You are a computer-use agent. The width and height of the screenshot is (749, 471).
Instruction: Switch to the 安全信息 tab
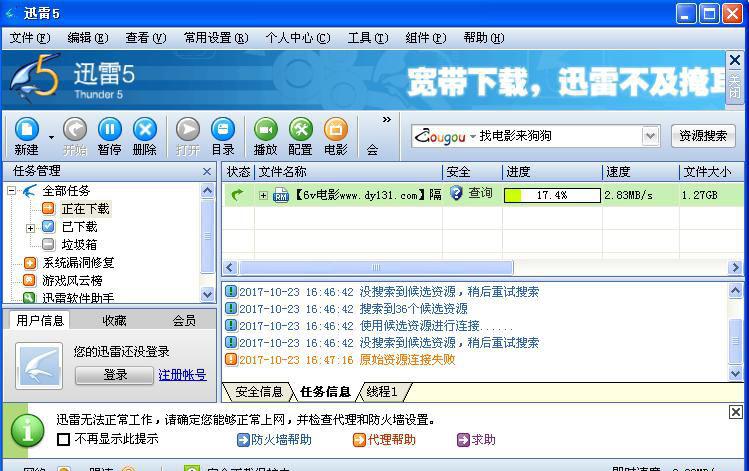point(258,392)
